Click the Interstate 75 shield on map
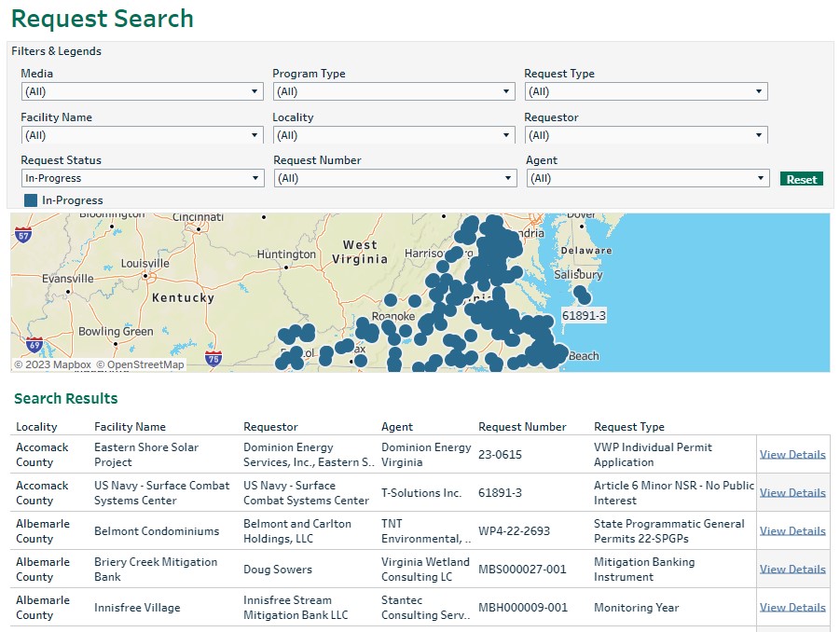 [213, 358]
